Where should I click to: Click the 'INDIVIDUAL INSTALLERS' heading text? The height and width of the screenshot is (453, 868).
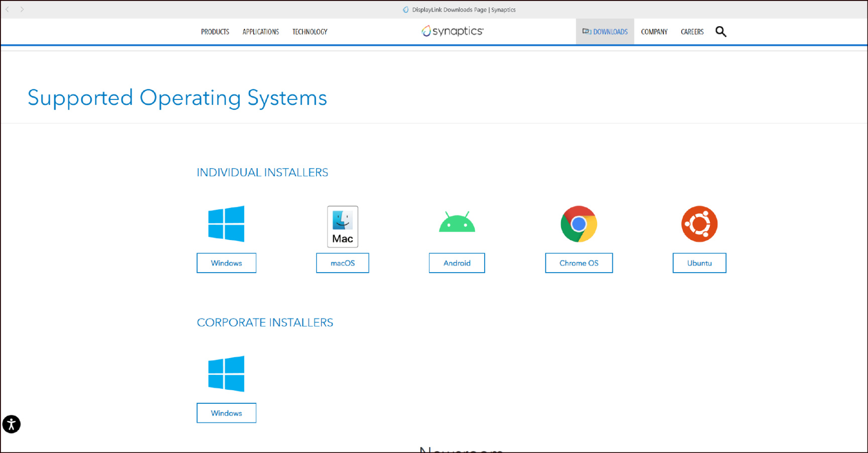point(262,172)
